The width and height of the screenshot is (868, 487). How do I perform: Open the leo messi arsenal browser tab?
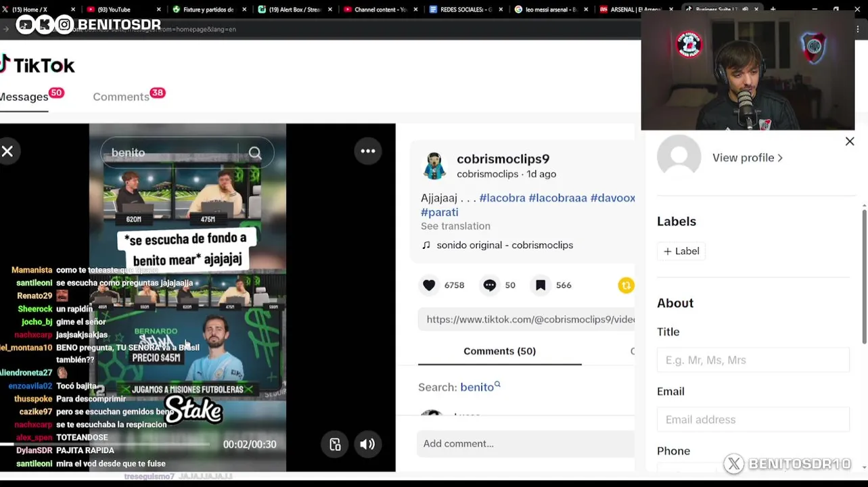(552, 9)
